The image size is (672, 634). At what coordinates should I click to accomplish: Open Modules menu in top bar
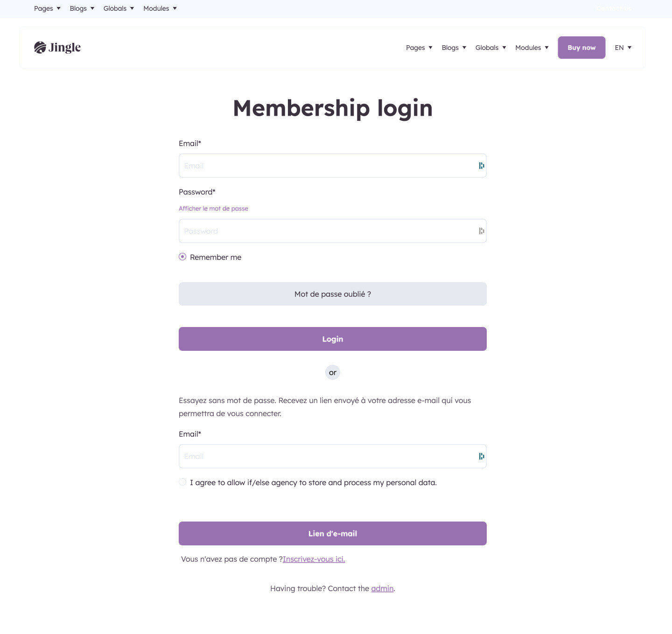[160, 8]
